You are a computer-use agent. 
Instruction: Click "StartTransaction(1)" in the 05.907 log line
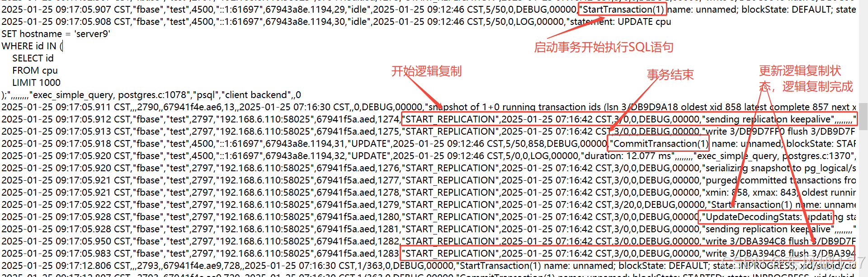point(623,9)
